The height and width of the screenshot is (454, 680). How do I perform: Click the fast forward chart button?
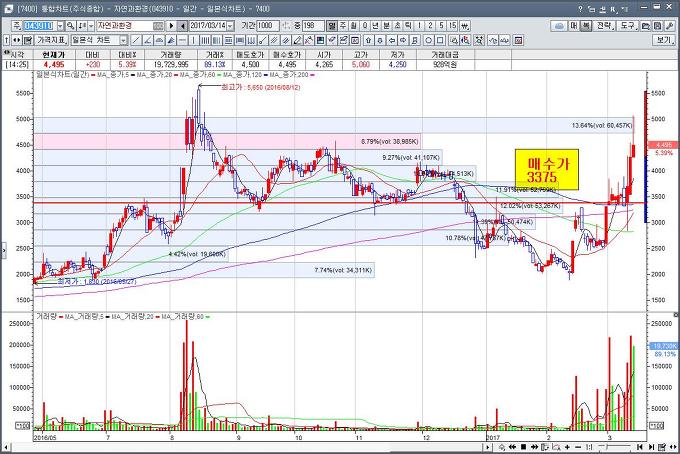click(x=534, y=447)
